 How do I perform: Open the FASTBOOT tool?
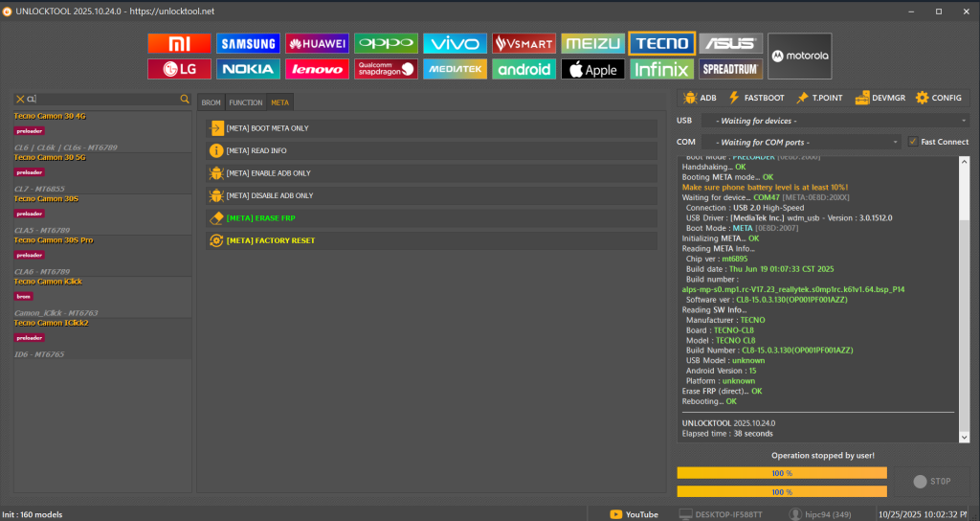(756, 98)
